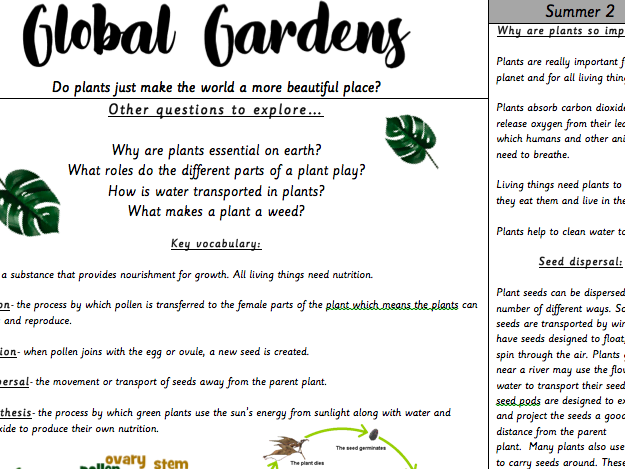Image resolution: width=625 pixels, height=469 pixels.
Task: Click 'What makes a plant a weed?' line
Action: point(216,212)
